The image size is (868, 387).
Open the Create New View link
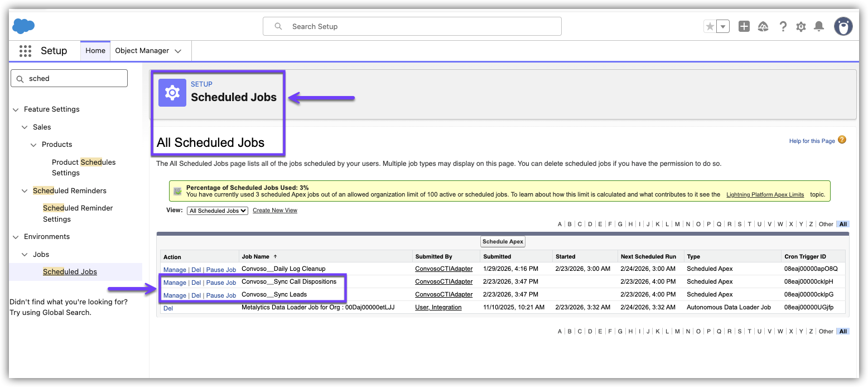(x=275, y=211)
